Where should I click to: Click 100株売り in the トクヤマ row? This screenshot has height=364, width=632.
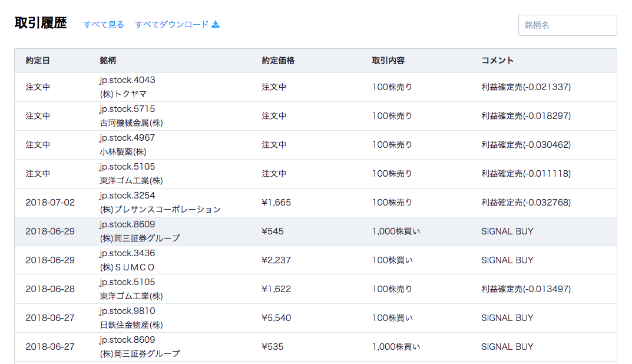392,87
